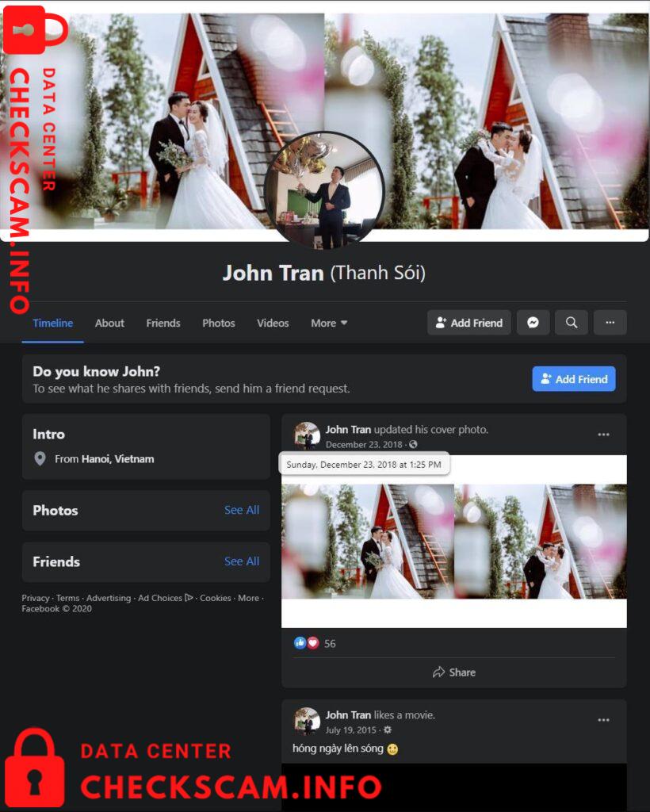View the like reaction icon on post

point(300,643)
